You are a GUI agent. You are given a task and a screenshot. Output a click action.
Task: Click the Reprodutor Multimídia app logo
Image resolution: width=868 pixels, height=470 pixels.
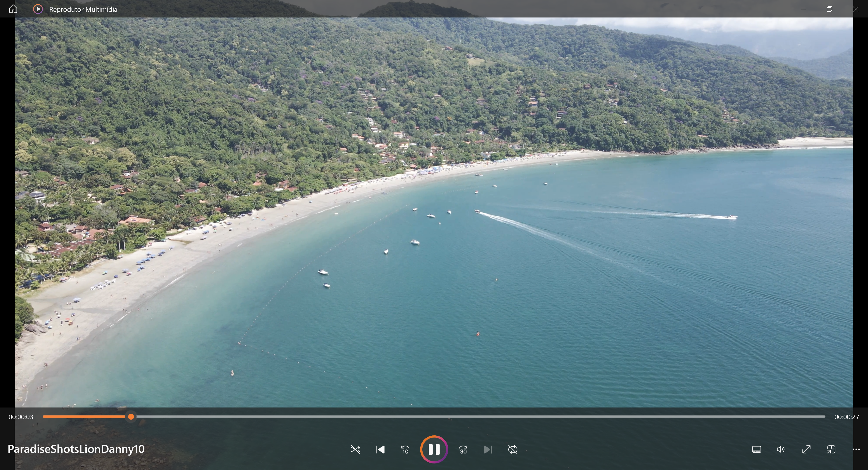(x=38, y=9)
